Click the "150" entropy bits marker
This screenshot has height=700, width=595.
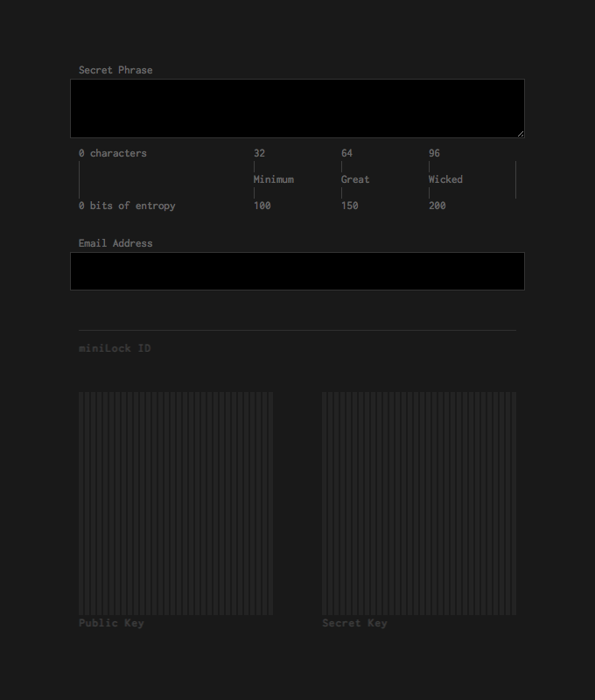(349, 206)
